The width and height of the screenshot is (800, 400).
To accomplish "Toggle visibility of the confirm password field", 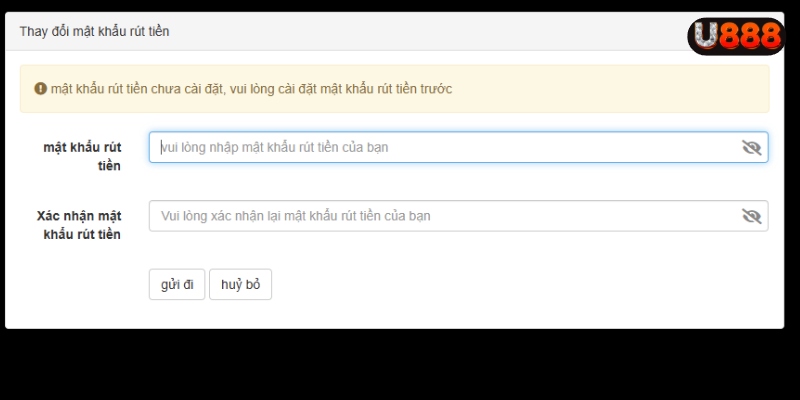I will pos(751,216).
